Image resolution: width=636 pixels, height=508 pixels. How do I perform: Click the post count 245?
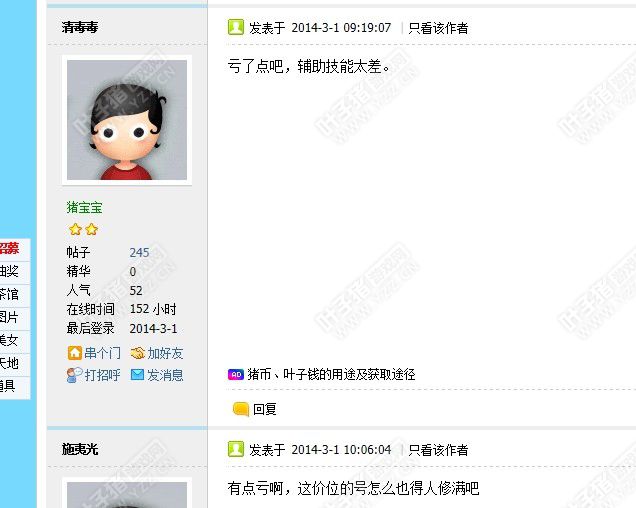point(140,252)
